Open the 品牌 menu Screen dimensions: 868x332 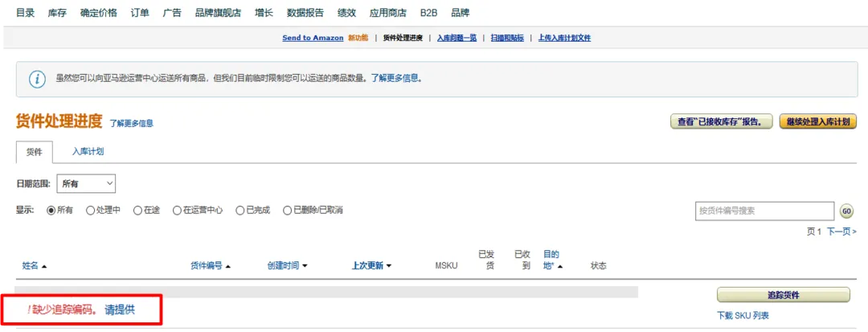(460, 13)
